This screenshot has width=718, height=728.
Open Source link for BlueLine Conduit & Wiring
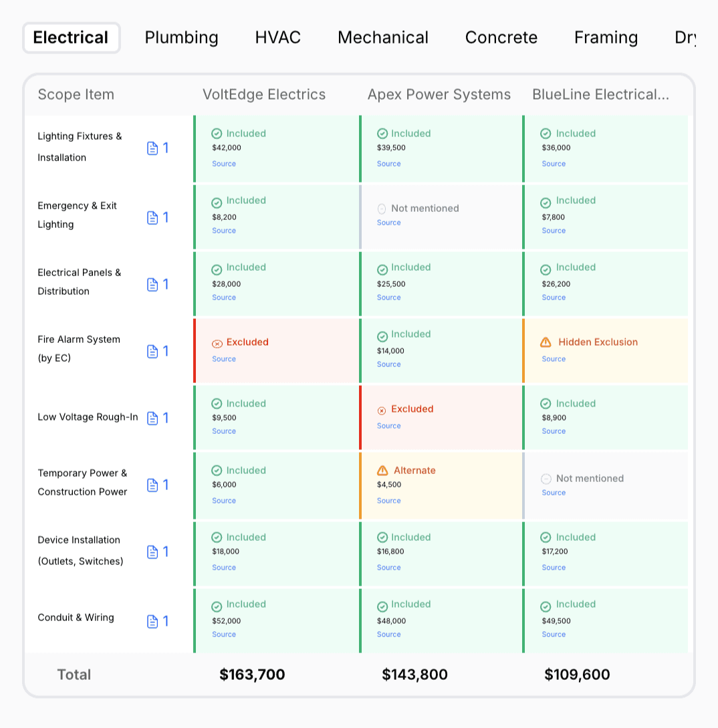pos(554,634)
